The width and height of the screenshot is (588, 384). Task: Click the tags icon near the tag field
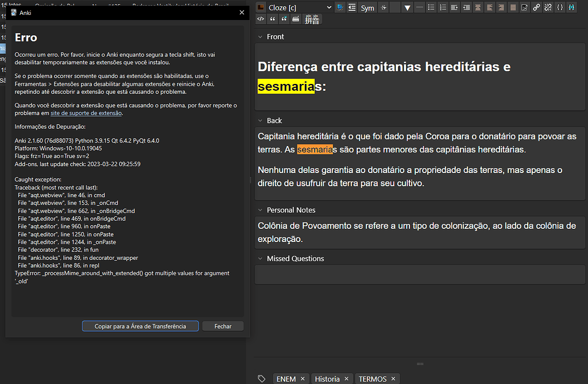point(261,378)
